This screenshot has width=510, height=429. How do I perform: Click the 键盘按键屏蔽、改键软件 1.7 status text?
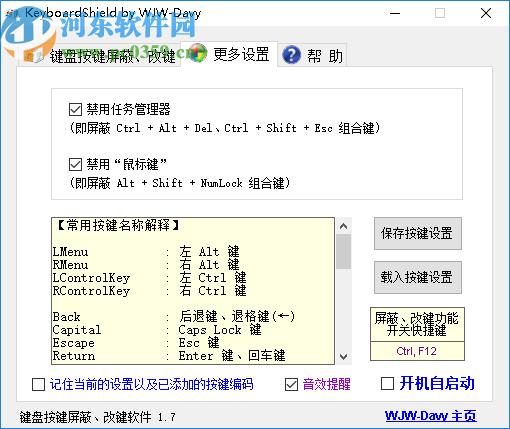(x=97, y=417)
